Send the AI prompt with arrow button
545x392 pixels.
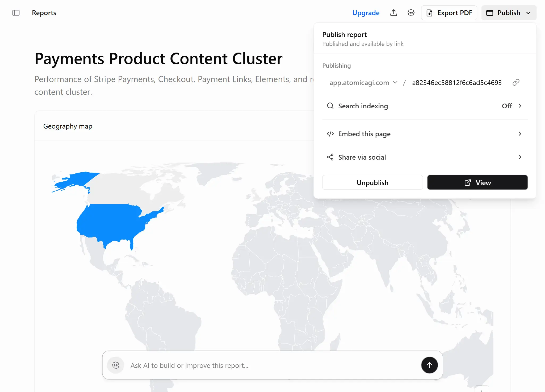point(429,365)
